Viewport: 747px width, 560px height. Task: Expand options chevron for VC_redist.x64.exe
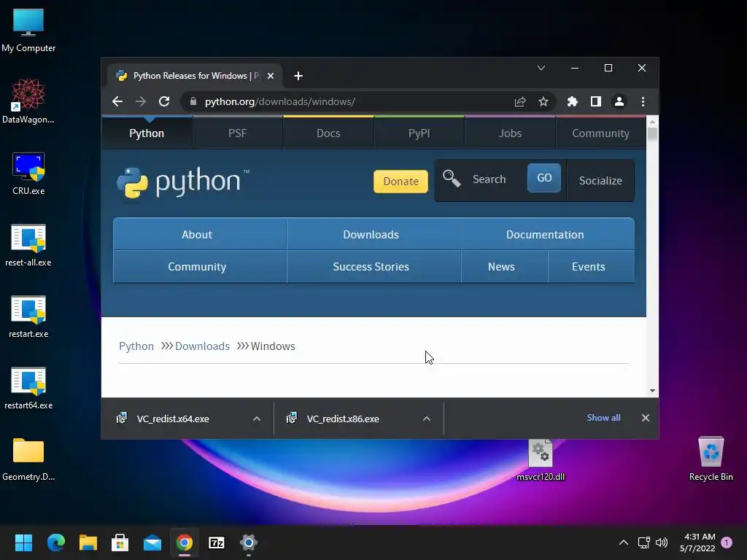(256, 419)
